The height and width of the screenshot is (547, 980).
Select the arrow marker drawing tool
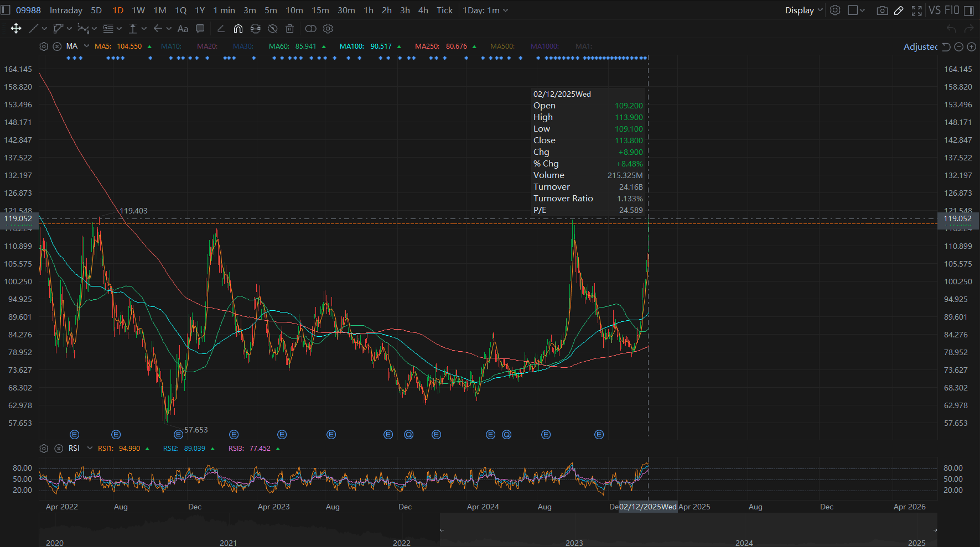click(158, 28)
